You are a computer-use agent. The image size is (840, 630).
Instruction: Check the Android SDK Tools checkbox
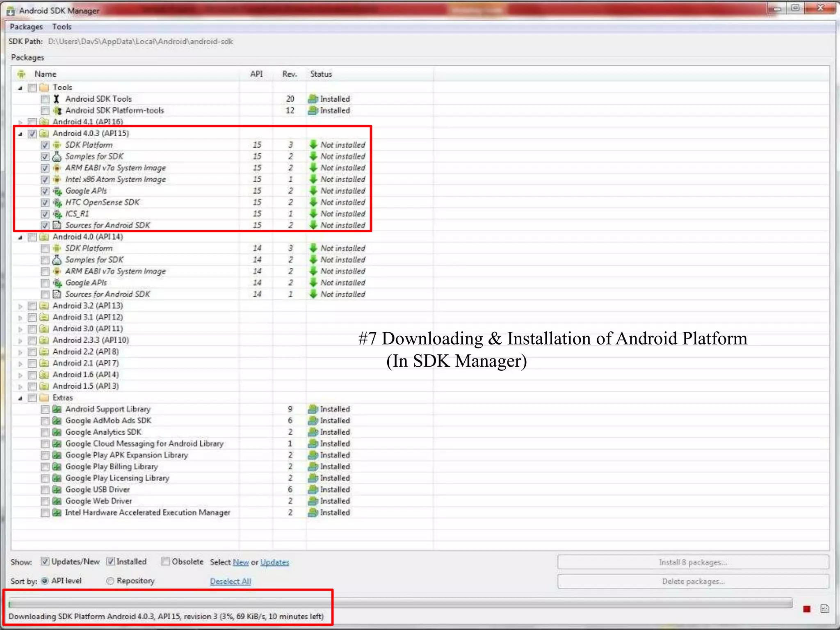45,99
